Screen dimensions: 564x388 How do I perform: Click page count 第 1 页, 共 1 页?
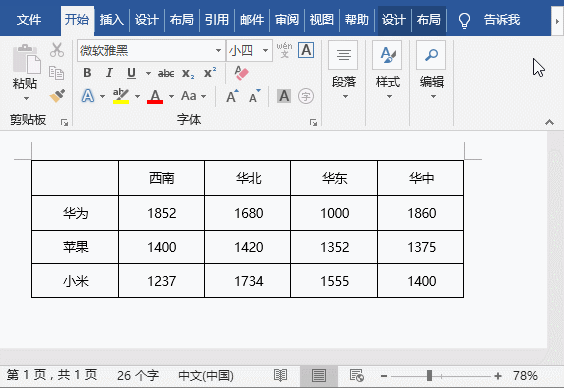(52, 375)
